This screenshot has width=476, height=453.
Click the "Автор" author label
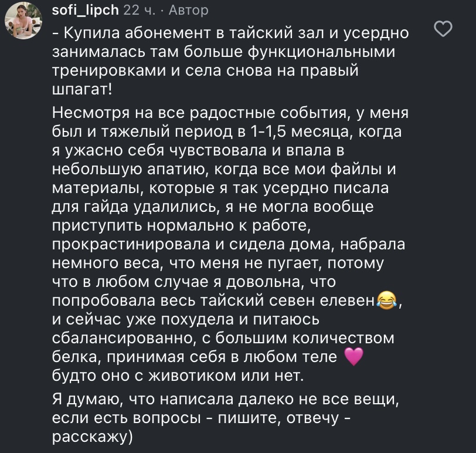188,11
